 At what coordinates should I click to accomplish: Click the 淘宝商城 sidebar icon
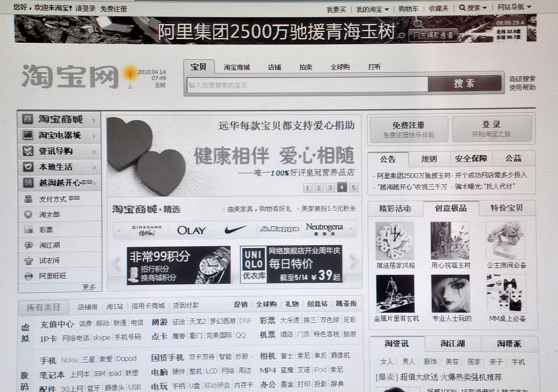(28, 119)
